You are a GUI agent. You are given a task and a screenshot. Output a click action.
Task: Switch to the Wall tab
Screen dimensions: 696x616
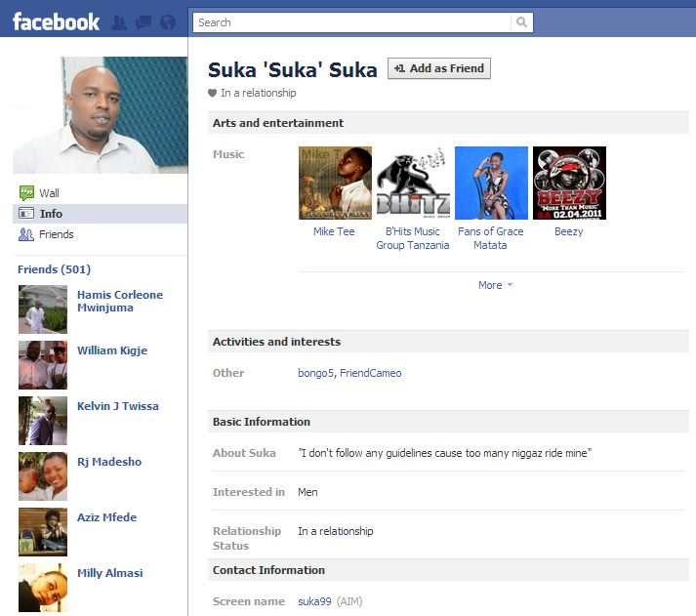tap(49, 193)
